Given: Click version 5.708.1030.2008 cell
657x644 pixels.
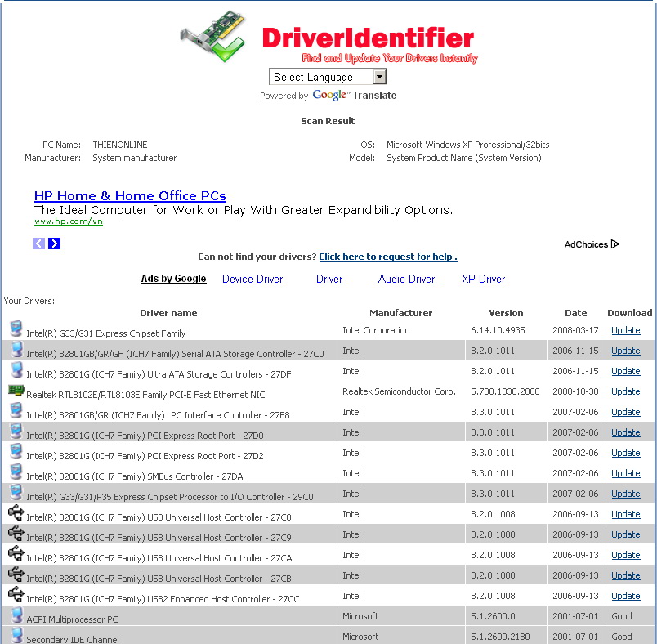Looking at the screenshot, I should pyautogui.click(x=505, y=391).
